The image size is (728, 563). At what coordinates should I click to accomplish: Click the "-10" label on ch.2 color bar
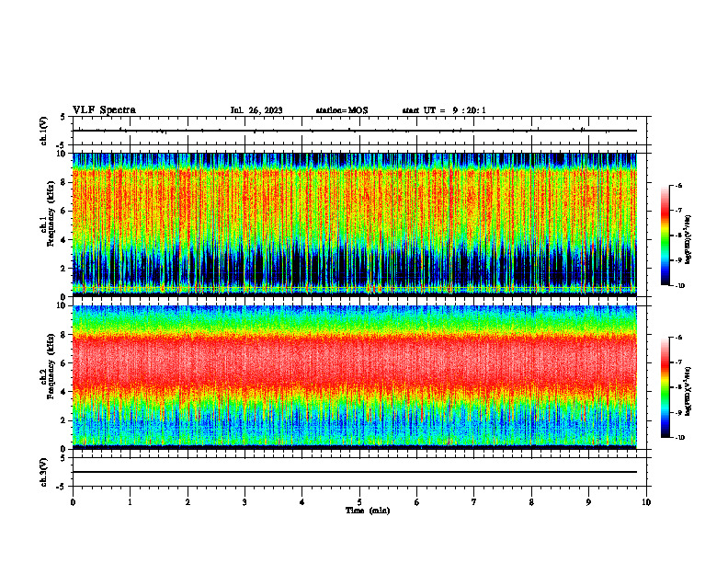tap(679, 438)
